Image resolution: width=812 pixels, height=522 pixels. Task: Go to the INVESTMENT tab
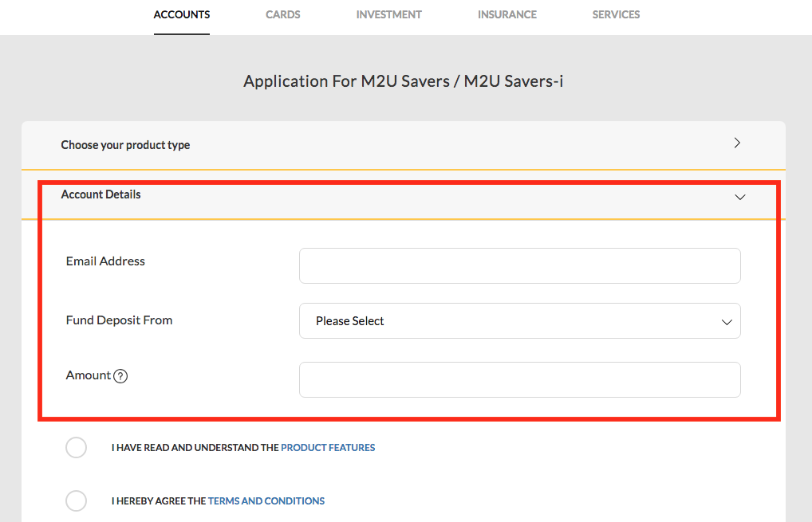tap(389, 14)
